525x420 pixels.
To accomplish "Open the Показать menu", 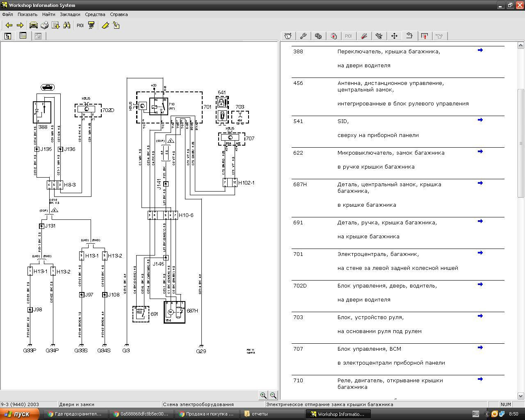I will click(x=27, y=14).
